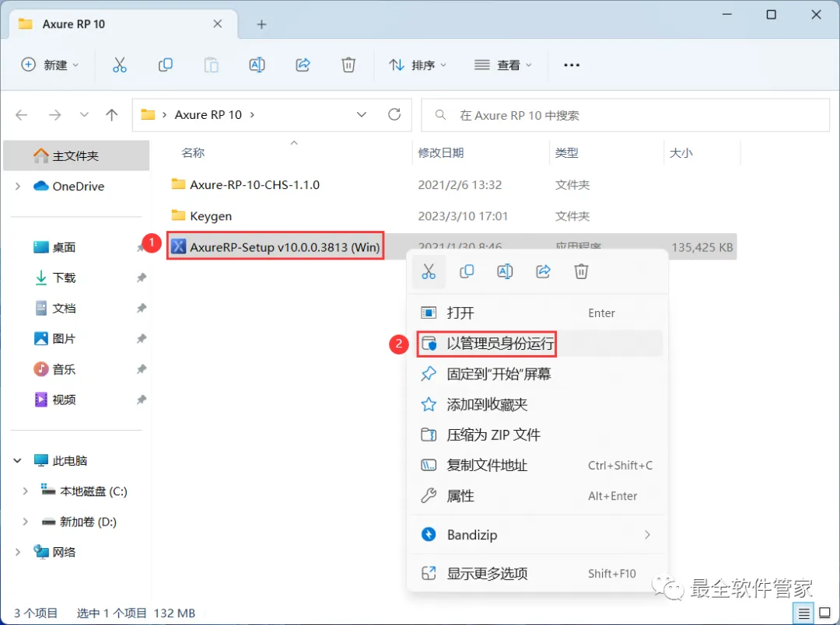Choose 添加到收藏夹 menu entry
The width and height of the screenshot is (840, 625).
coord(537,404)
